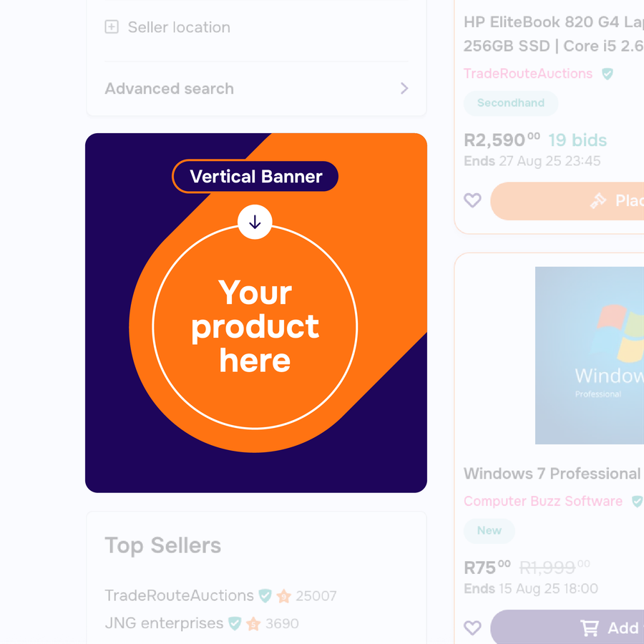The width and height of the screenshot is (644, 644).
Task: Click the "Your product here" banner circle
Action: (255, 326)
